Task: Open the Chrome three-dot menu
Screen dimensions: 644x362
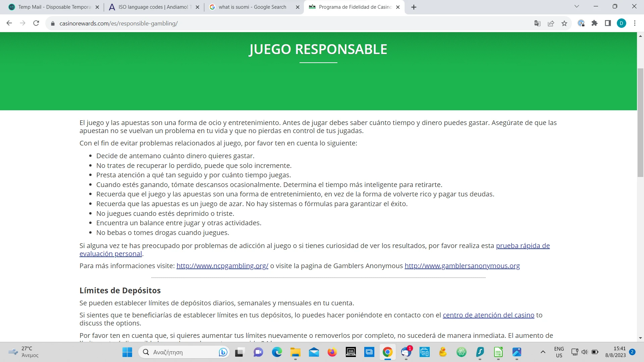Action: tap(635, 23)
